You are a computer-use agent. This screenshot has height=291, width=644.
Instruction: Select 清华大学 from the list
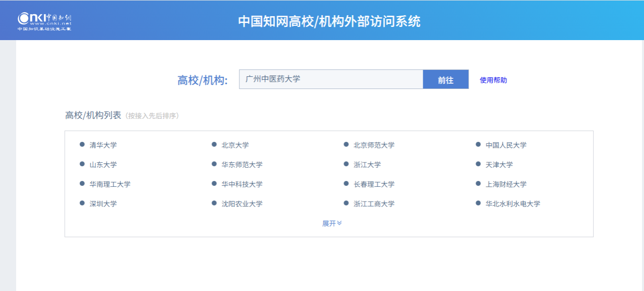(103, 145)
